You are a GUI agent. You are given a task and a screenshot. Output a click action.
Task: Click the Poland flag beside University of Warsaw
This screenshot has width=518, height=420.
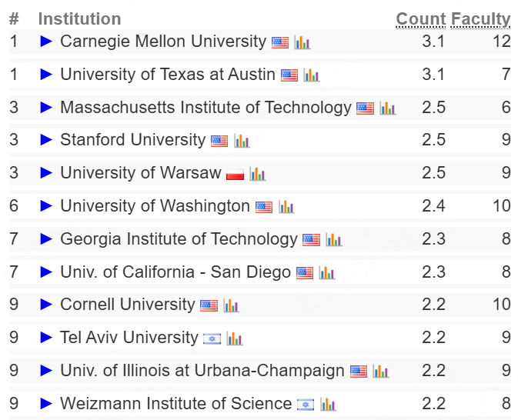coord(235,174)
